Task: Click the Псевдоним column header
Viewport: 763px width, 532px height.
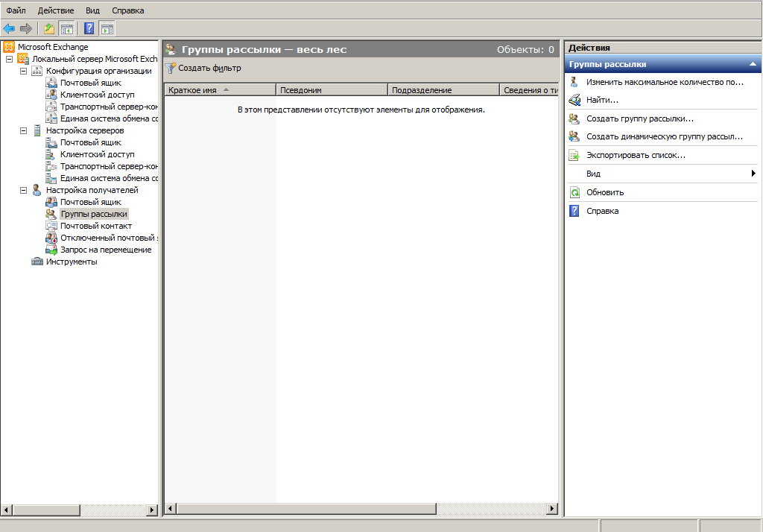Action: (332, 90)
